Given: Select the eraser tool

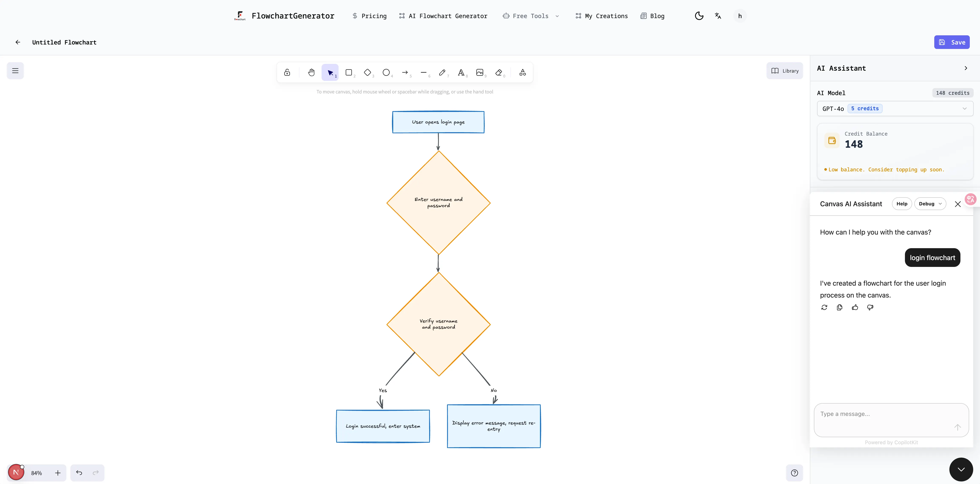Looking at the screenshot, I should tap(499, 72).
